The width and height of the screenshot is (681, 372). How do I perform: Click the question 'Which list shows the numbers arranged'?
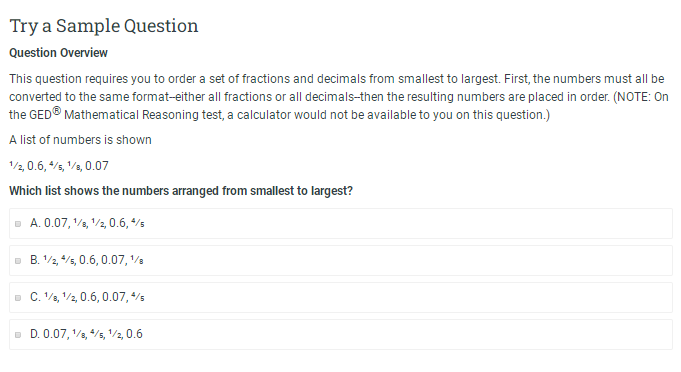(x=181, y=191)
